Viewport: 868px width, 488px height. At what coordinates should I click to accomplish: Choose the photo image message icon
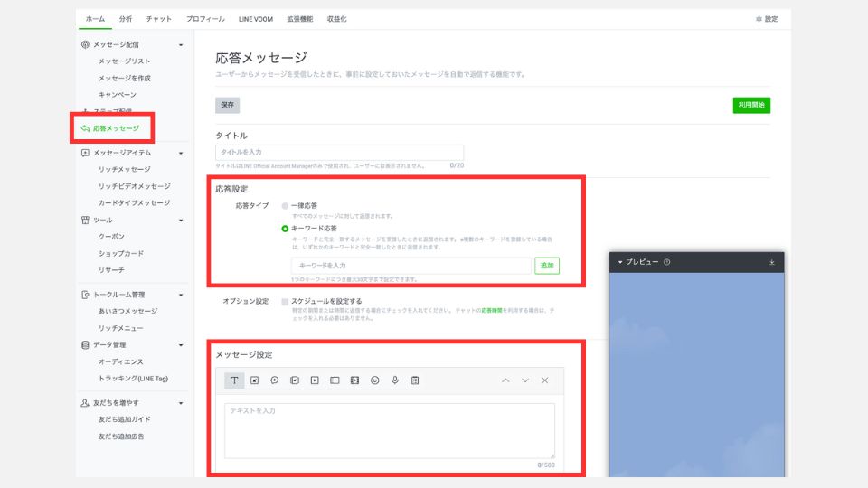[255, 380]
